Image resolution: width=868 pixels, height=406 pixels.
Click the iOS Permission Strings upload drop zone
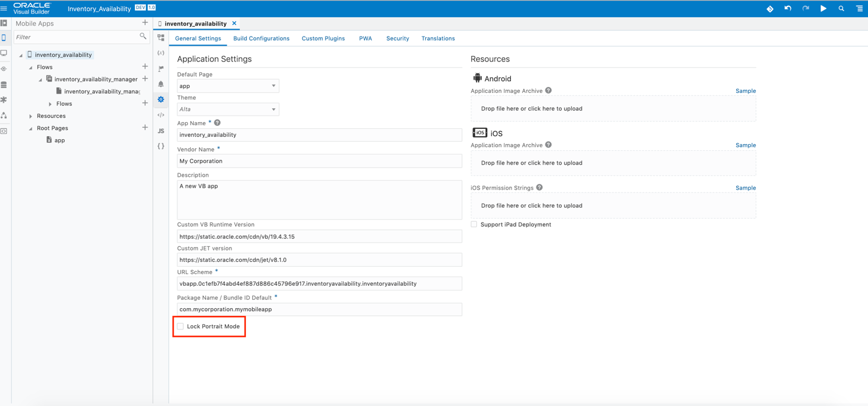pyautogui.click(x=613, y=205)
